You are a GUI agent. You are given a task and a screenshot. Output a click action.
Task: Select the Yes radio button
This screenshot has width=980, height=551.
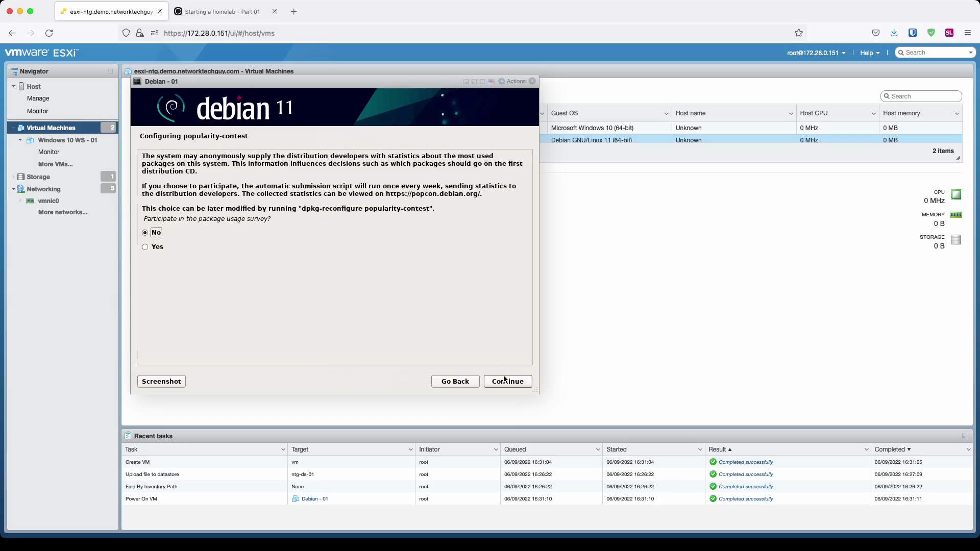point(145,247)
